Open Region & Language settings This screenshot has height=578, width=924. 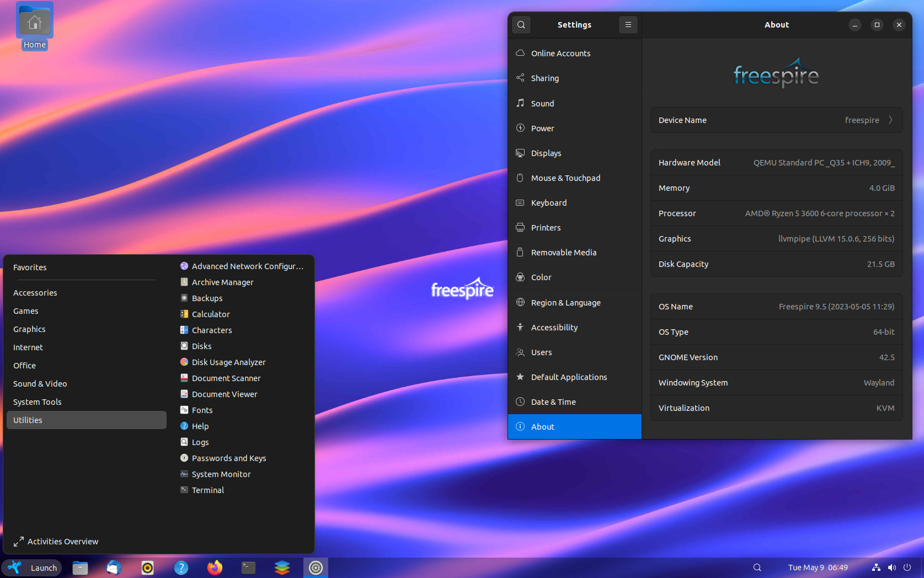click(575, 302)
